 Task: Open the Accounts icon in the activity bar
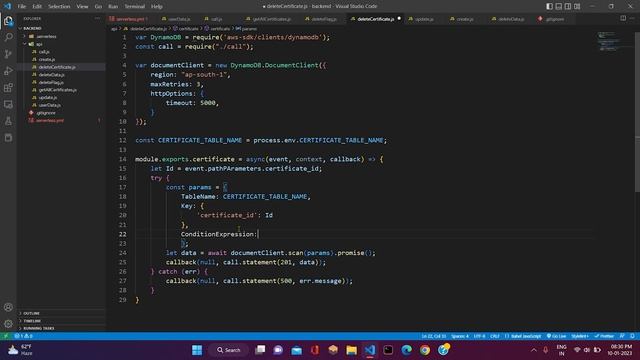click(x=8, y=307)
